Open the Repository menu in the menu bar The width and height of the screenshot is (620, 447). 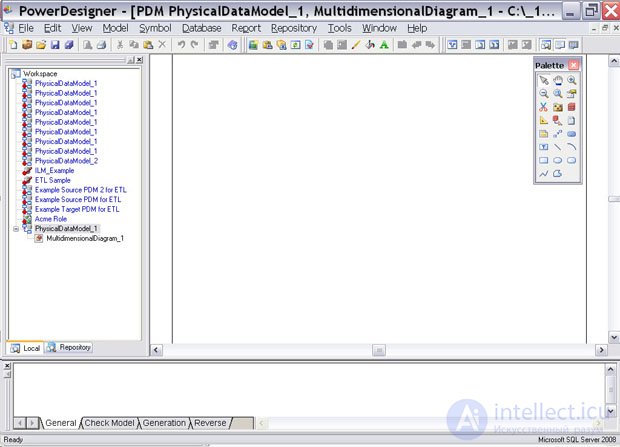click(x=294, y=28)
